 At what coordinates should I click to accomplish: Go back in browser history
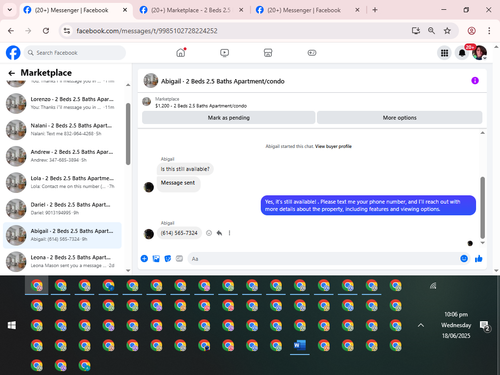pyautogui.click(x=11, y=31)
